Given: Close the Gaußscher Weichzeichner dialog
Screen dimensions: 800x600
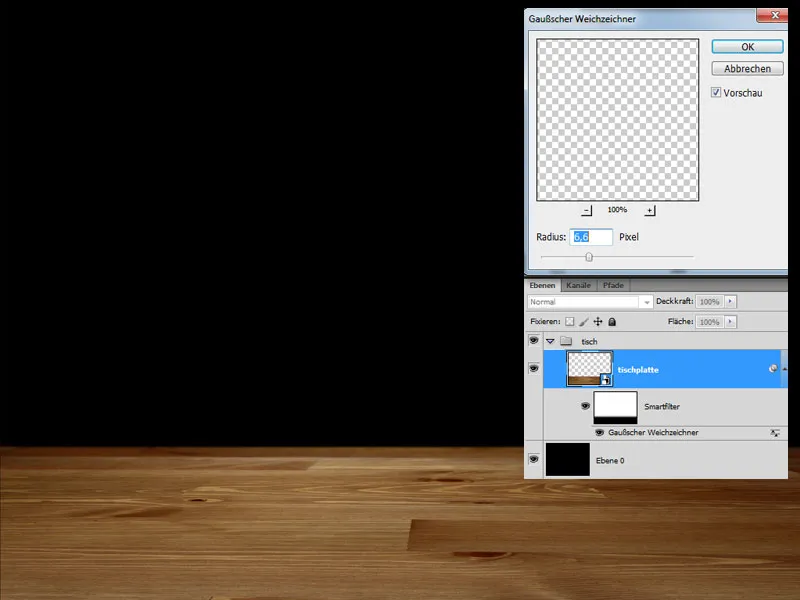Looking at the screenshot, I should (774, 15).
